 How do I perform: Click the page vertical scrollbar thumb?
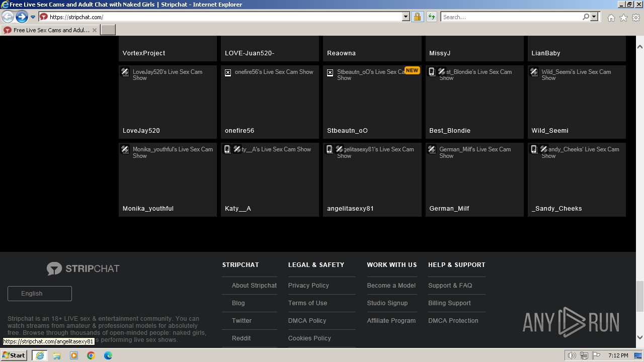(640, 297)
